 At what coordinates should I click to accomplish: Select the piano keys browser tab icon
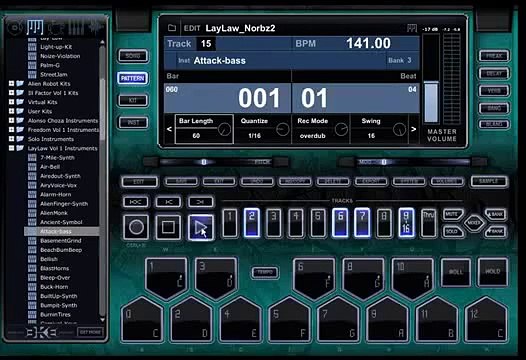click(x=35, y=27)
